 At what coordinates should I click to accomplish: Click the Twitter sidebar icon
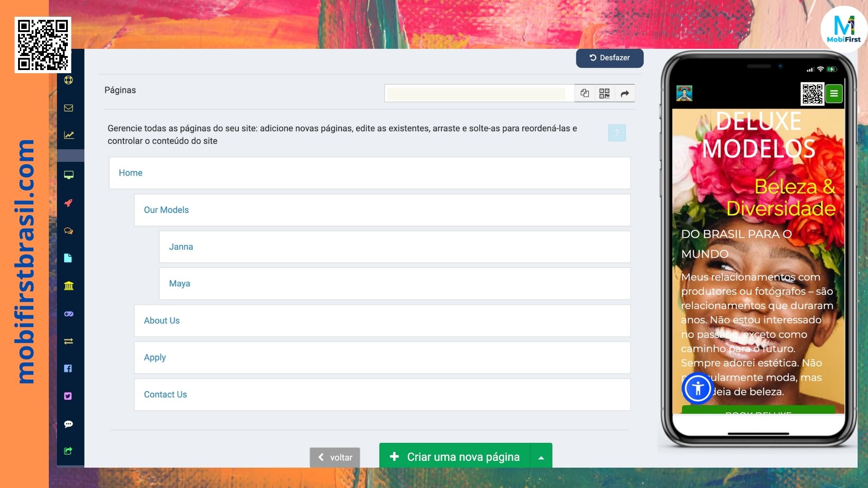(x=68, y=396)
